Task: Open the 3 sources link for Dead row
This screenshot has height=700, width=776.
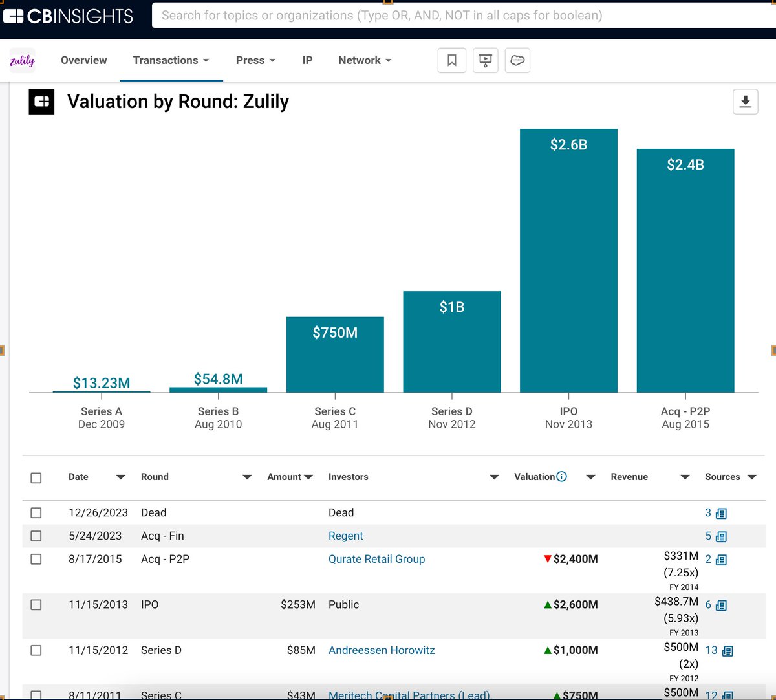Action: [708, 512]
